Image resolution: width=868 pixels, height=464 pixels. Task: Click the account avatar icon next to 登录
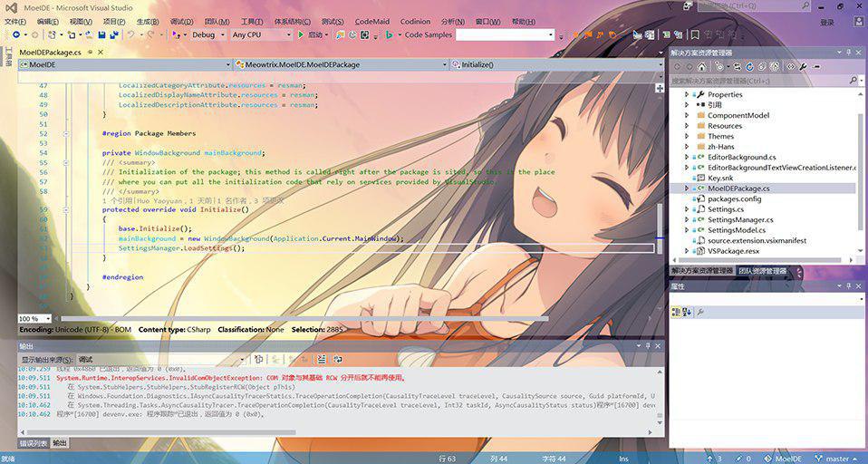point(859,22)
